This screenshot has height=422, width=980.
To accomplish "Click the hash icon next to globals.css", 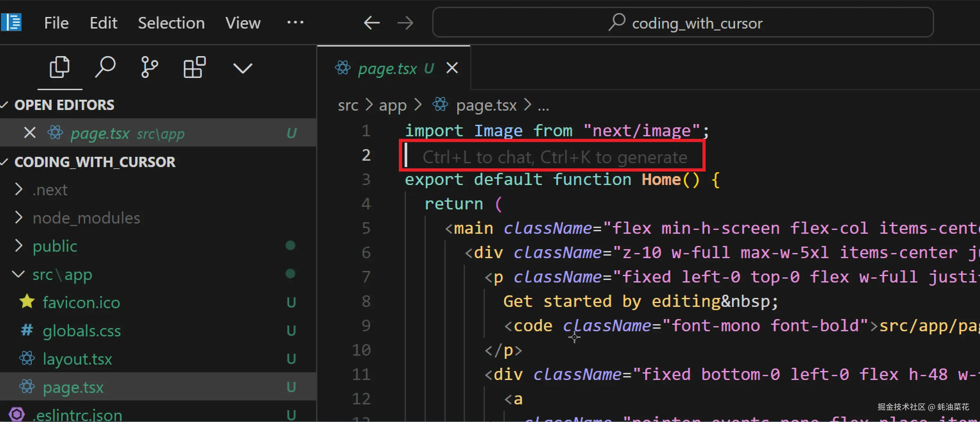I will tap(26, 330).
